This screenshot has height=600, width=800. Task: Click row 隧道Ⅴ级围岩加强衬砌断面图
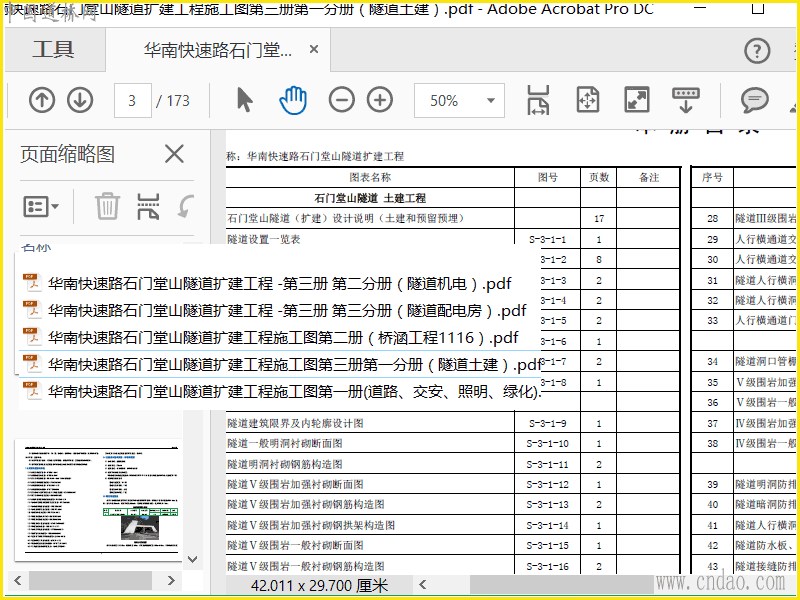[295, 484]
